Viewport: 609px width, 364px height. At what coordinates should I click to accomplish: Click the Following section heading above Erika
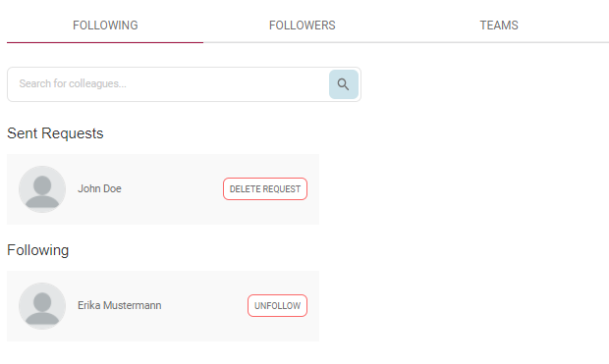point(38,250)
